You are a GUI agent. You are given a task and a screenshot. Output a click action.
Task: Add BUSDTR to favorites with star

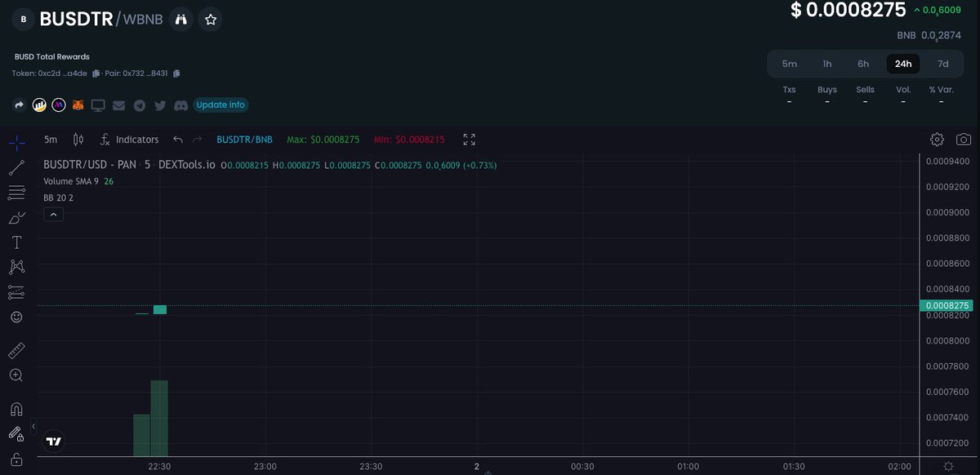[x=211, y=19]
